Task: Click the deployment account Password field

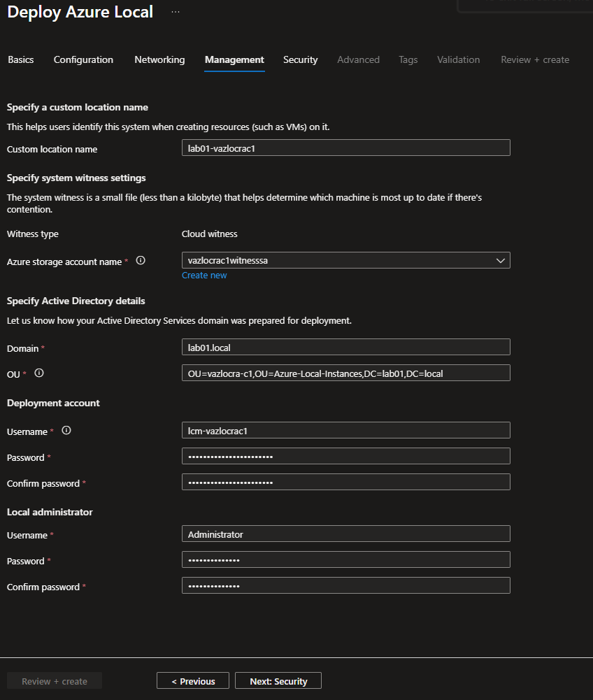Action: pyautogui.click(x=345, y=456)
